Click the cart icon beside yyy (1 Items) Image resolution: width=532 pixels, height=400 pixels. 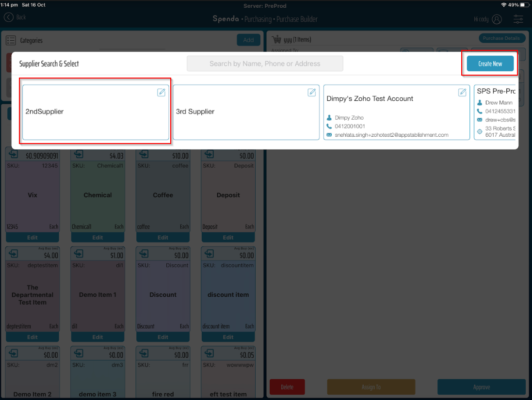[276, 39]
